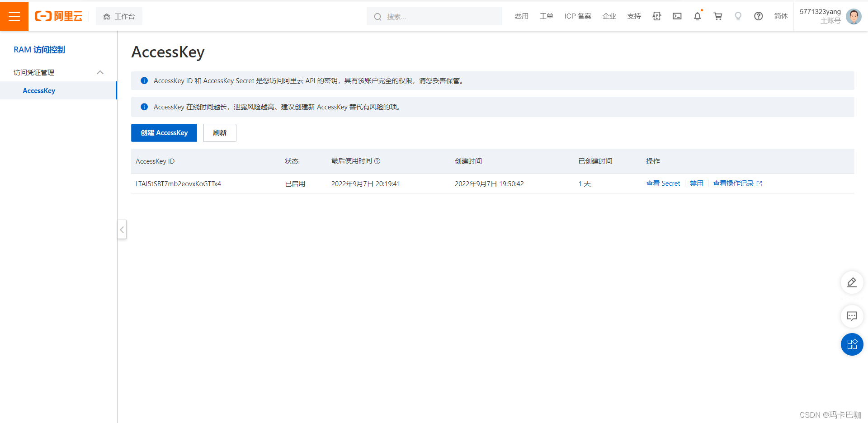Image resolution: width=868 pixels, height=423 pixels.
Task: Collapse the 访问凭证管理 sidebar section
Action: 100,72
